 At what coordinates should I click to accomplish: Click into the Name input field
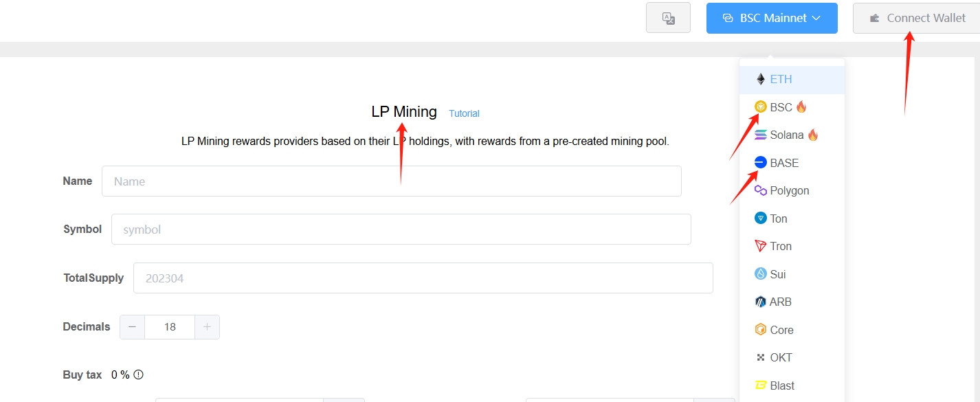(x=391, y=181)
